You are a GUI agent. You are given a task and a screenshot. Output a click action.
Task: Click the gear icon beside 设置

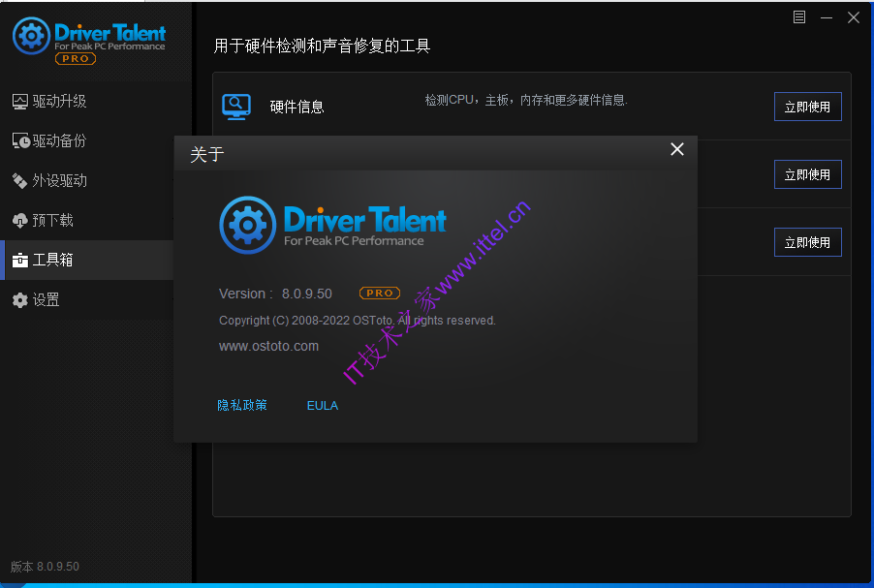coord(20,300)
